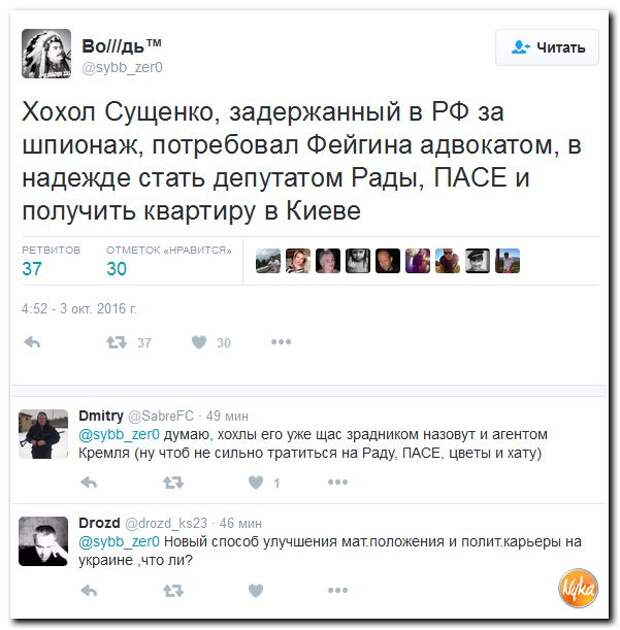Retweet the main tweet by @sybb_zer0
This screenshot has height=630, width=620.
[x=117, y=342]
